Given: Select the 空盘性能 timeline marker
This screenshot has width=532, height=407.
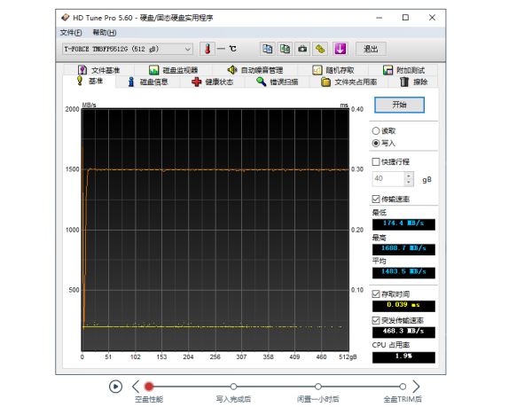Looking at the screenshot, I should click(x=149, y=387).
